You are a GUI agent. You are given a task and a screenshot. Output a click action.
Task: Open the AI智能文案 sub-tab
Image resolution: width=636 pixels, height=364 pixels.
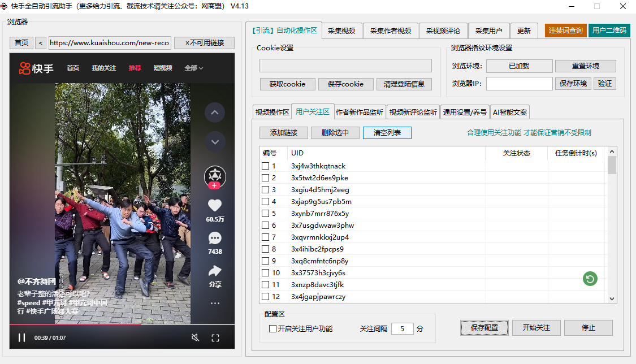[x=510, y=112]
